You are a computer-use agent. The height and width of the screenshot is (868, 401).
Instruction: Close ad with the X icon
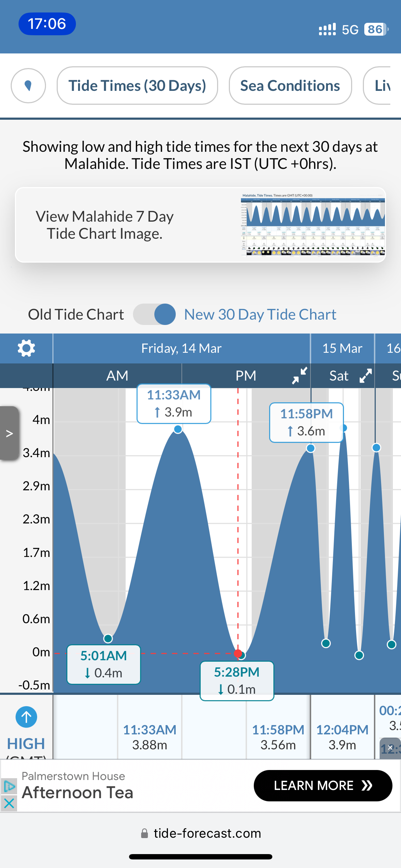tap(9, 803)
